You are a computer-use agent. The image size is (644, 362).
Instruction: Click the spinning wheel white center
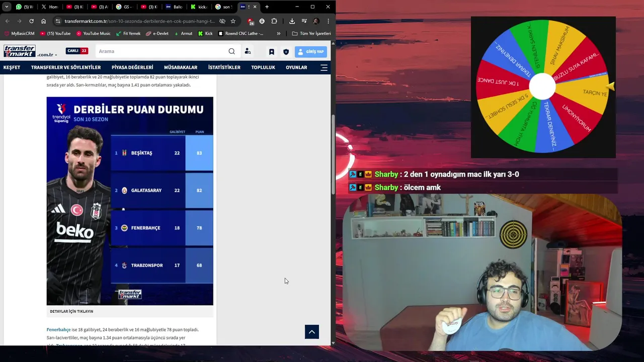[x=543, y=86]
